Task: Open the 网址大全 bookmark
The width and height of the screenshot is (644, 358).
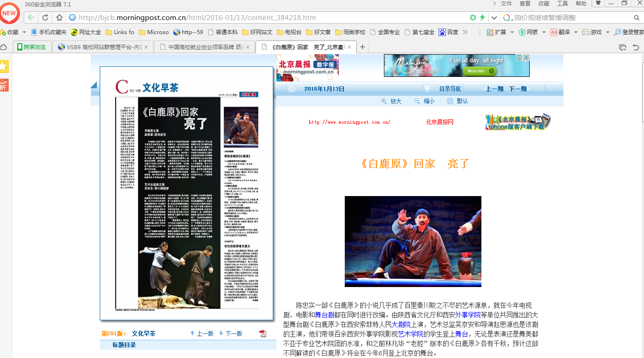Action: (x=86, y=32)
